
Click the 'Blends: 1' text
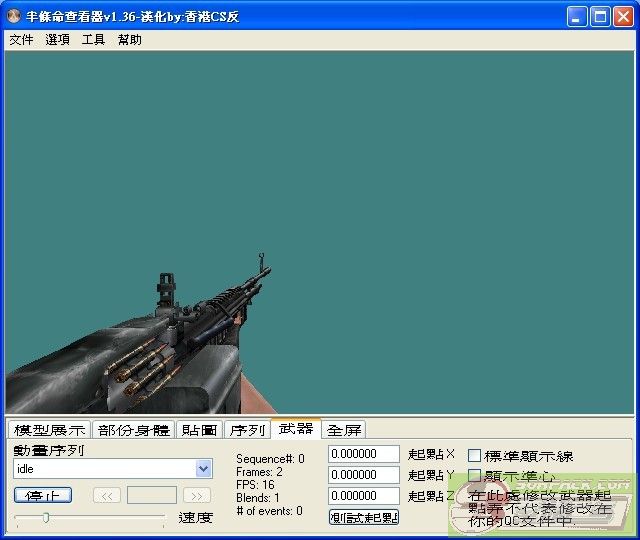258,498
